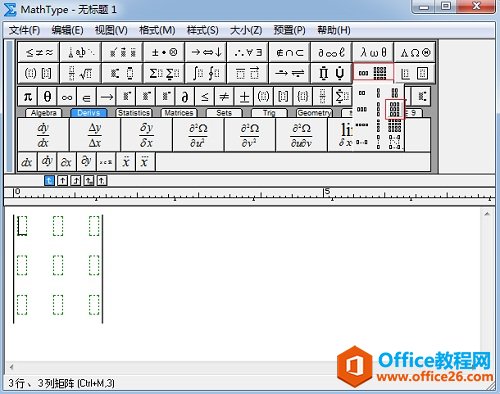Open the summation templates palette
Screen dimensions: 500x394
pyautogui.click(x=164, y=73)
